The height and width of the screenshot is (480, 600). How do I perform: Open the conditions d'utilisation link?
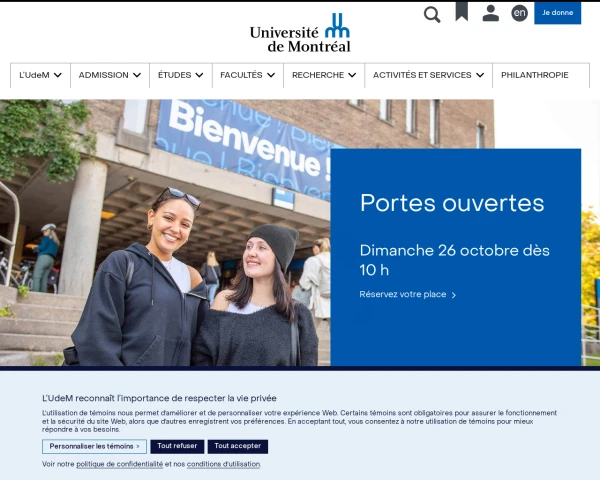click(223, 464)
